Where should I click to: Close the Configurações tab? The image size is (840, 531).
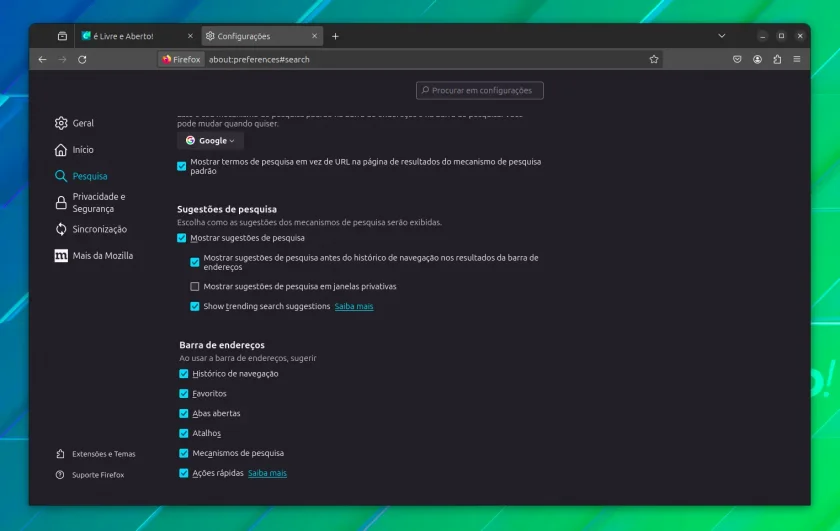click(314, 36)
